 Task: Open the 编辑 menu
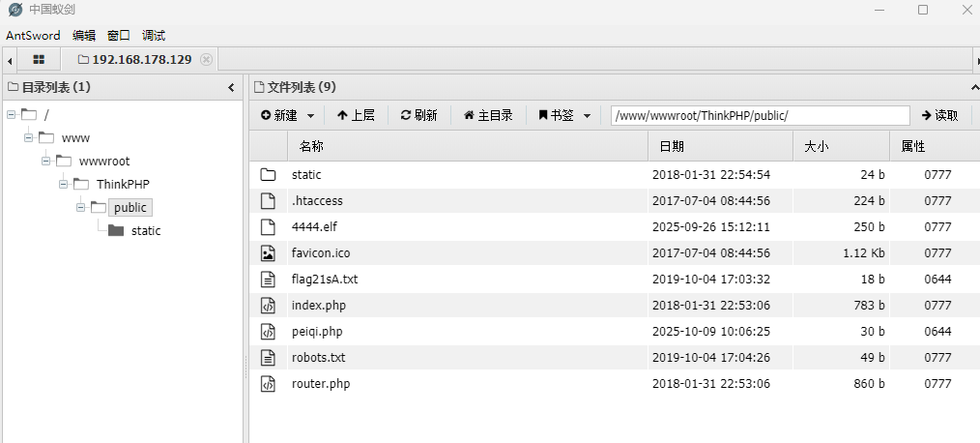point(84,35)
